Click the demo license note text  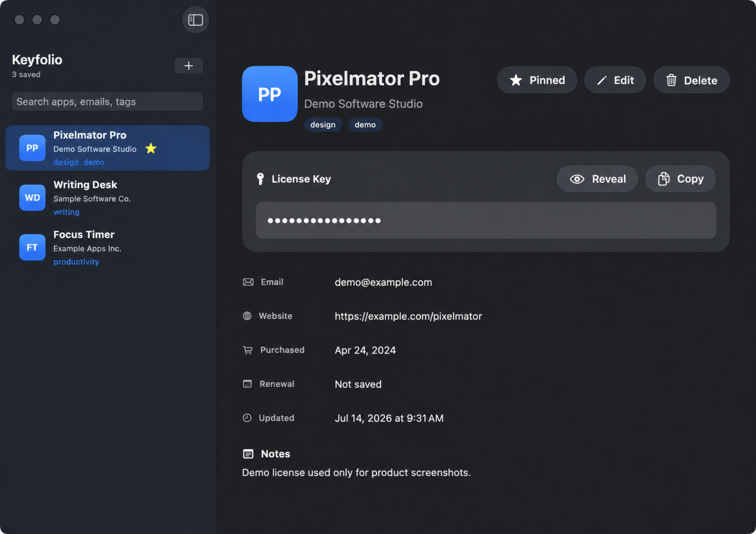click(x=356, y=472)
